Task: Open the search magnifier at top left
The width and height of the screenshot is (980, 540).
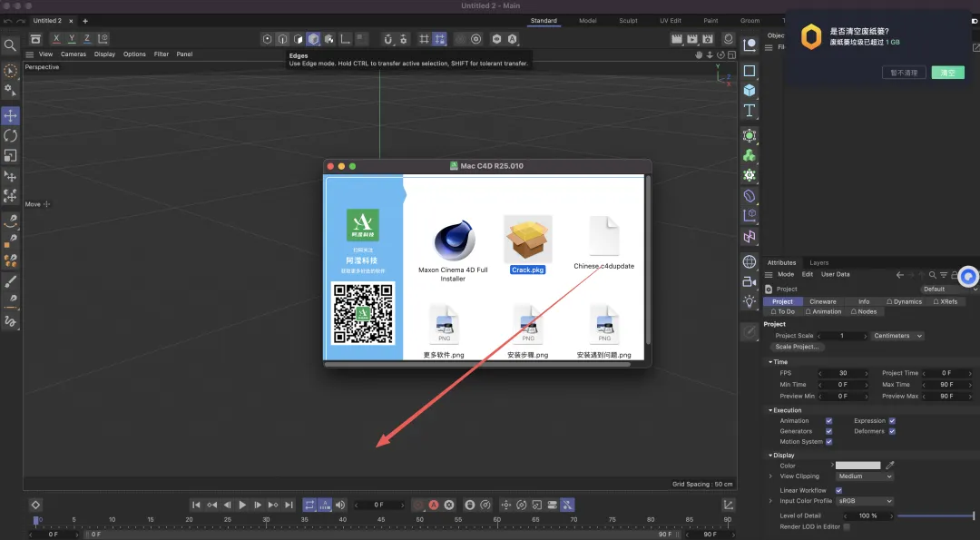Action: point(10,45)
